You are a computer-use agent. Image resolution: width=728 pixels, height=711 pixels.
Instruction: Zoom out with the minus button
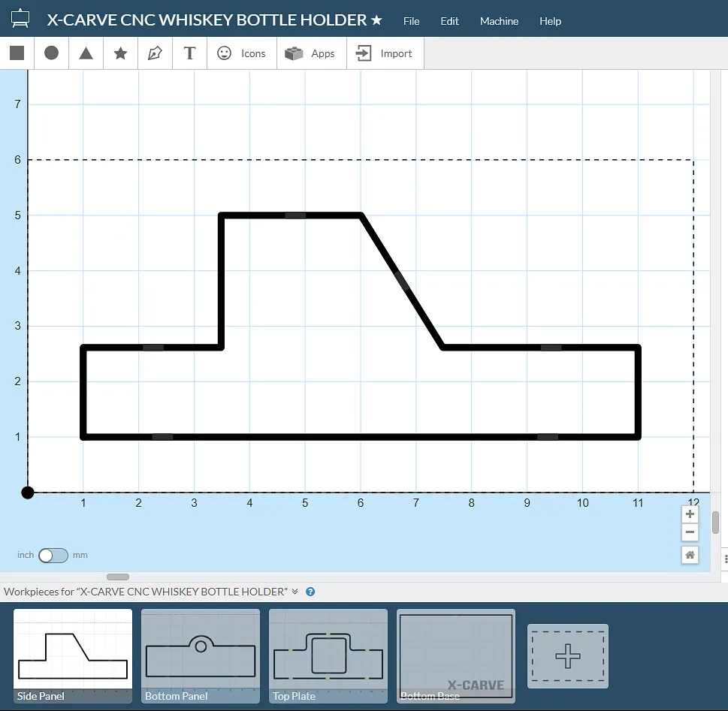690,533
